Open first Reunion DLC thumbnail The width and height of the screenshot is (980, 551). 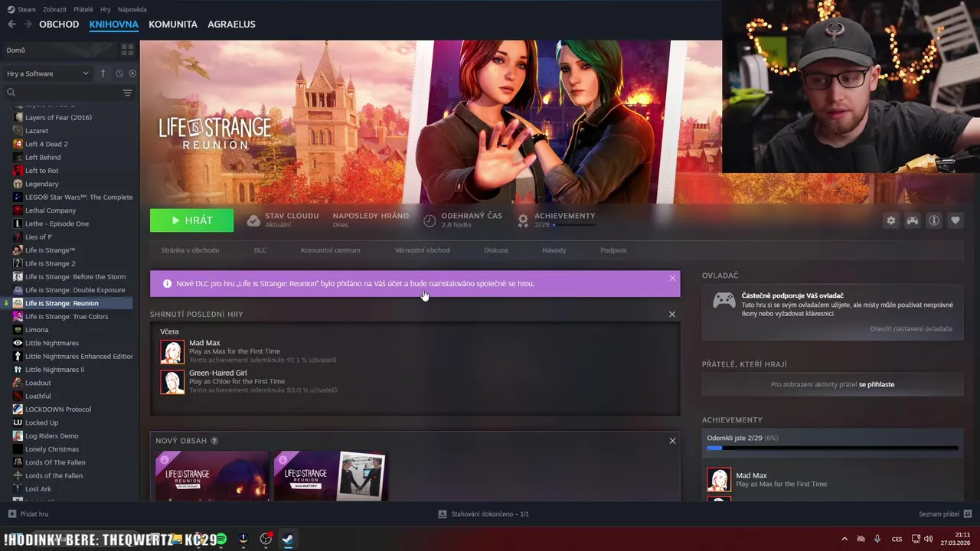212,476
